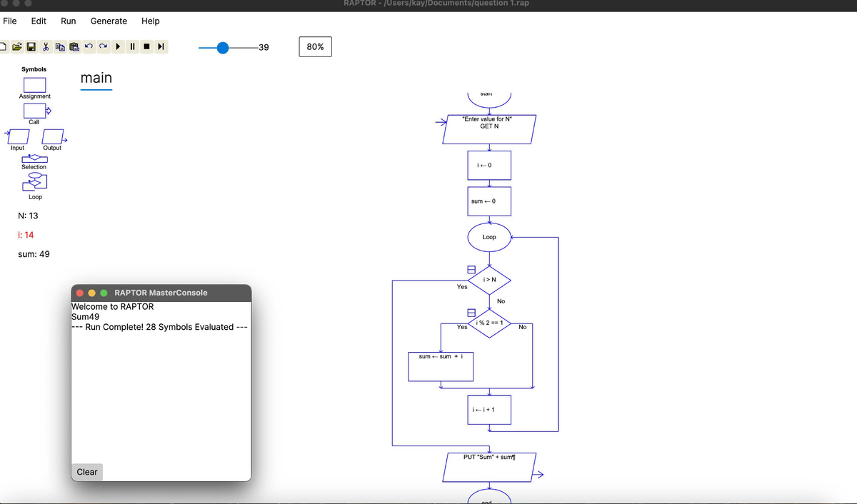
Task: Undo the last action in toolbar
Action: (x=89, y=48)
